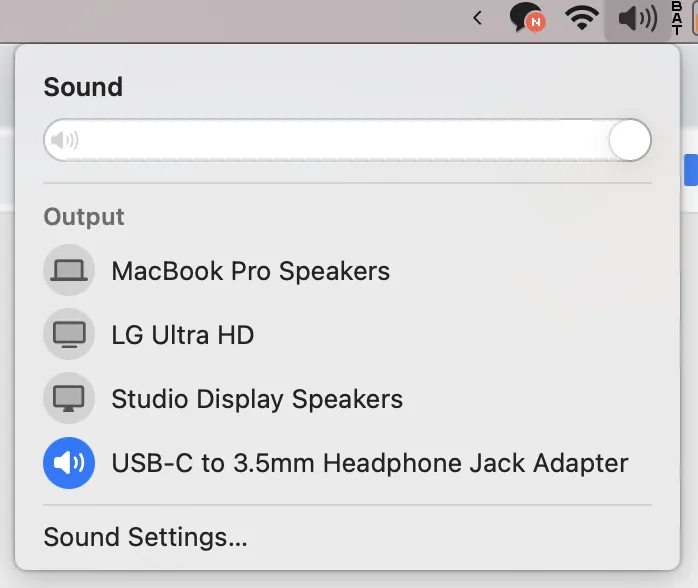
Task: Click the Sound heading text
Action: [83, 86]
